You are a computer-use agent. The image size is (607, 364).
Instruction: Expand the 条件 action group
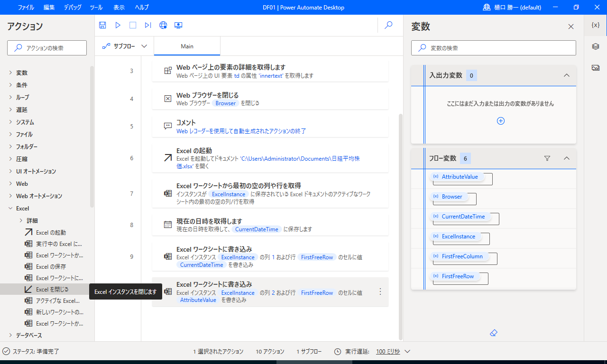click(10, 85)
